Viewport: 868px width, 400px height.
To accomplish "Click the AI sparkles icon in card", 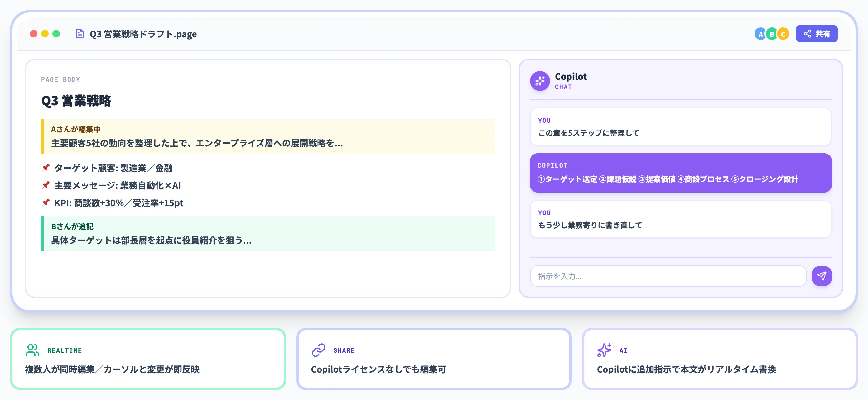I will coord(604,350).
